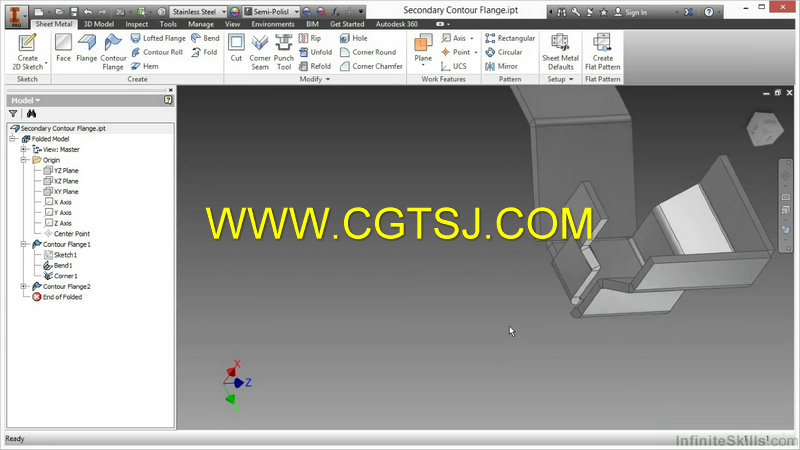This screenshot has width=800, height=450.
Task: Start Circular pattern tool
Action: click(x=504, y=52)
